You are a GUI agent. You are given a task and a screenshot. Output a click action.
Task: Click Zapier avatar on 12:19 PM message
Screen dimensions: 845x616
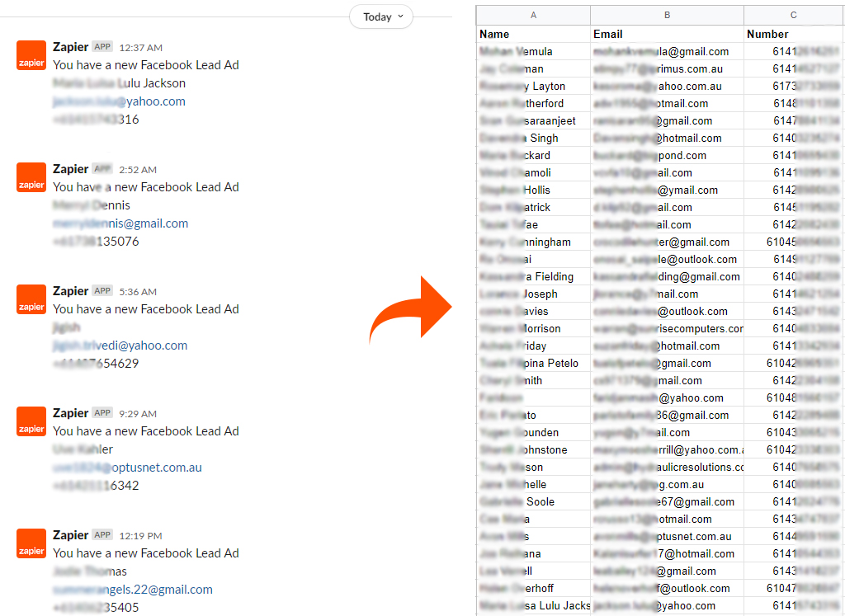[x=31, y=544]
